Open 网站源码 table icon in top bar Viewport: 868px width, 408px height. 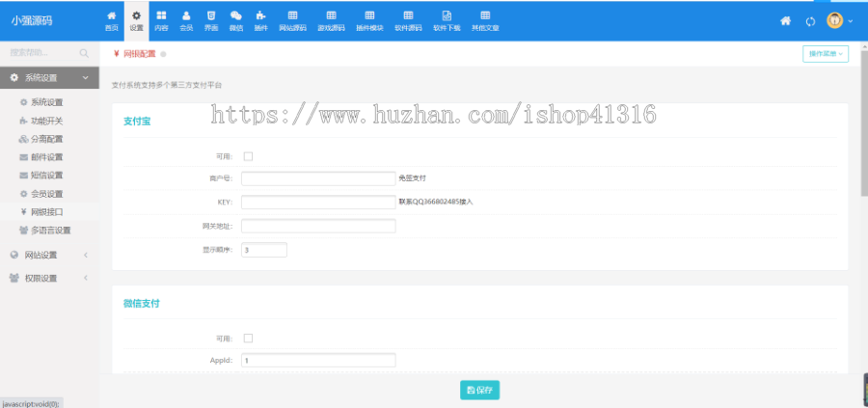pyautogui.click(x=292, y=15)
